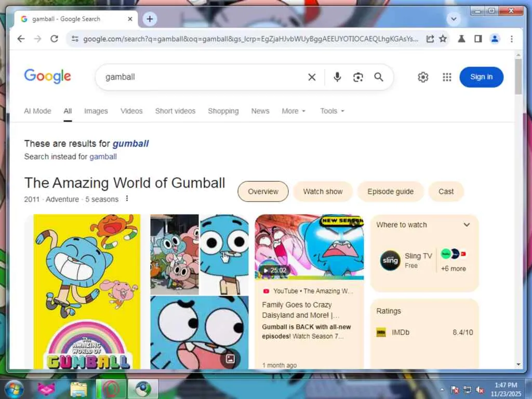The width and height of the screenshot is (532, 399).
Task: Open the Episode guide chip
Action: point(390,191)
